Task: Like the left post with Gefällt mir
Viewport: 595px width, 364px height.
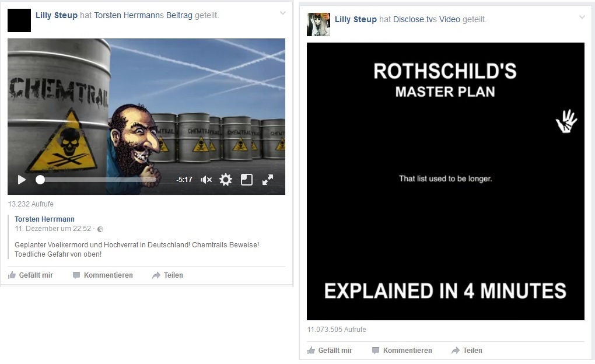Action: point(30,275)
